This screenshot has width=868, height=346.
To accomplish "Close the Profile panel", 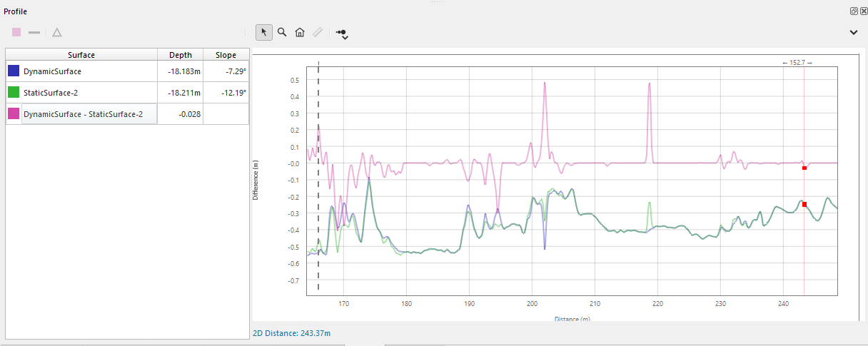I will 863,11.
